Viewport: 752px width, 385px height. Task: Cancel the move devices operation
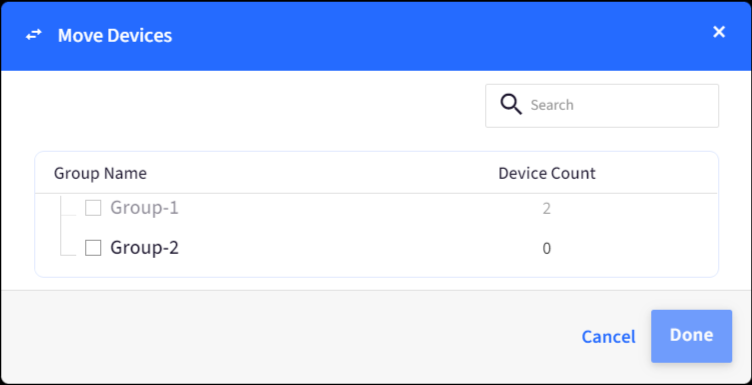(608, 337)
